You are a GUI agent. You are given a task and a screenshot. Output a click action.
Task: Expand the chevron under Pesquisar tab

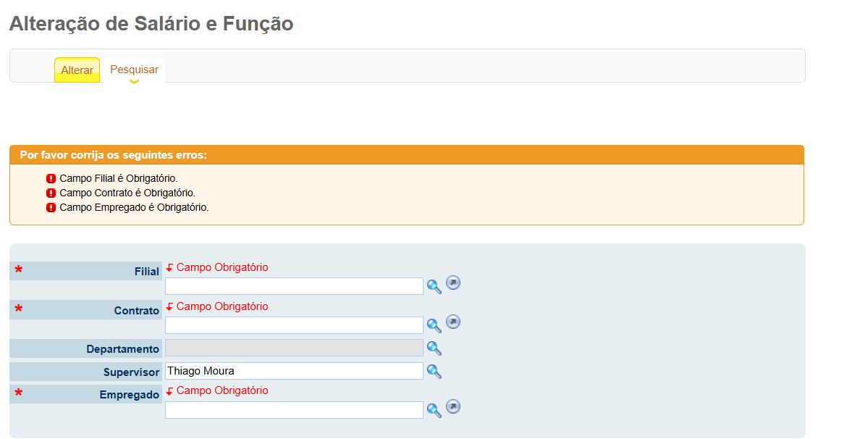(x=134, y=82)
